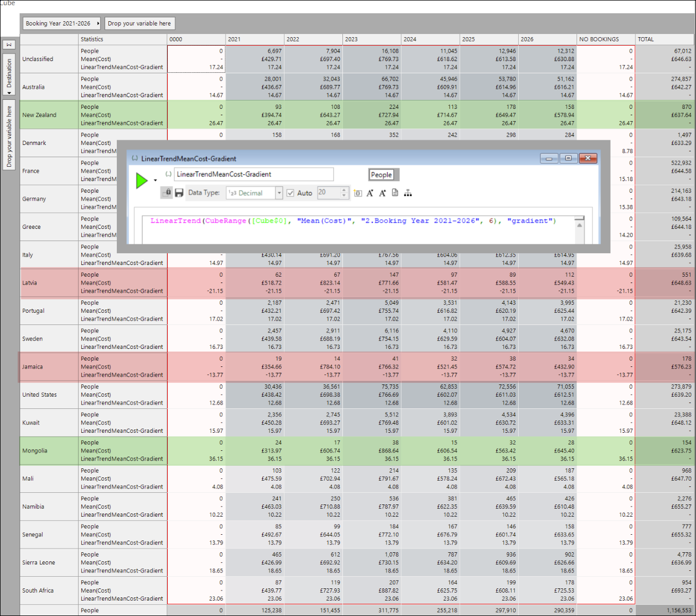Click the horizontal Drop your variable here box
Viewport: 696px width, 616px height.
(139, 23)
